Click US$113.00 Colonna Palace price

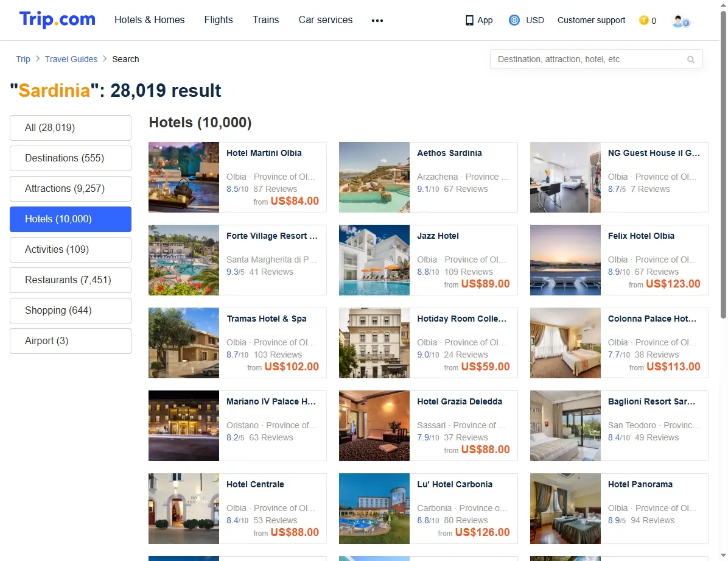[x=673, y=366]
